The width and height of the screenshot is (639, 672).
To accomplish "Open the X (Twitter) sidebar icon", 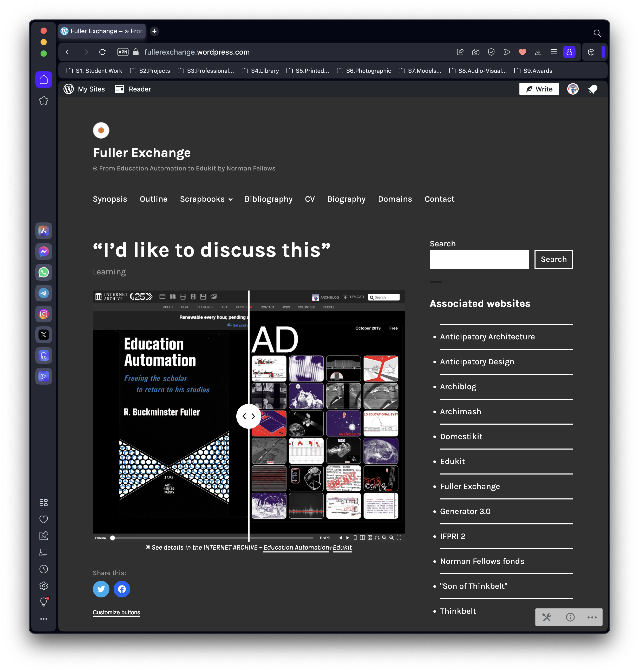I will tap(44, 335).
